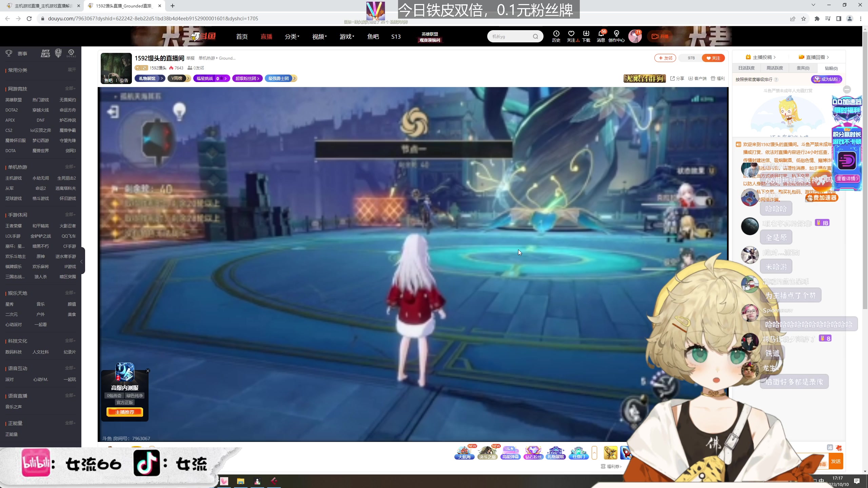Switch to 日活跃度 tab

click(746, 68)
